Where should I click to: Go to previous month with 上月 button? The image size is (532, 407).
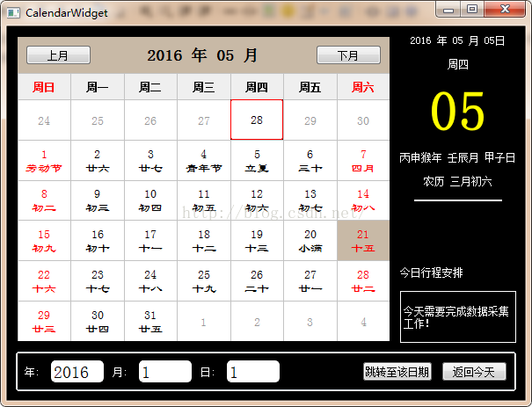[x=58, y=55]
